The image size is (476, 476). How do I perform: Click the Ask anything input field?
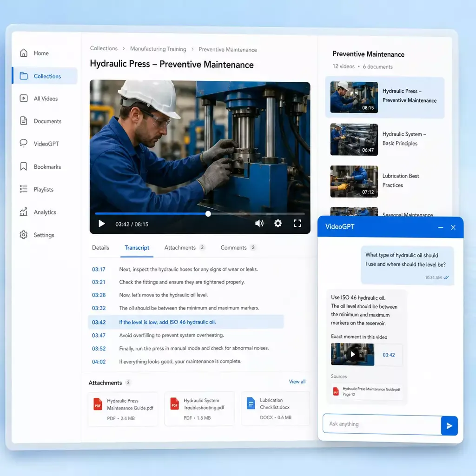click(382, 424)
